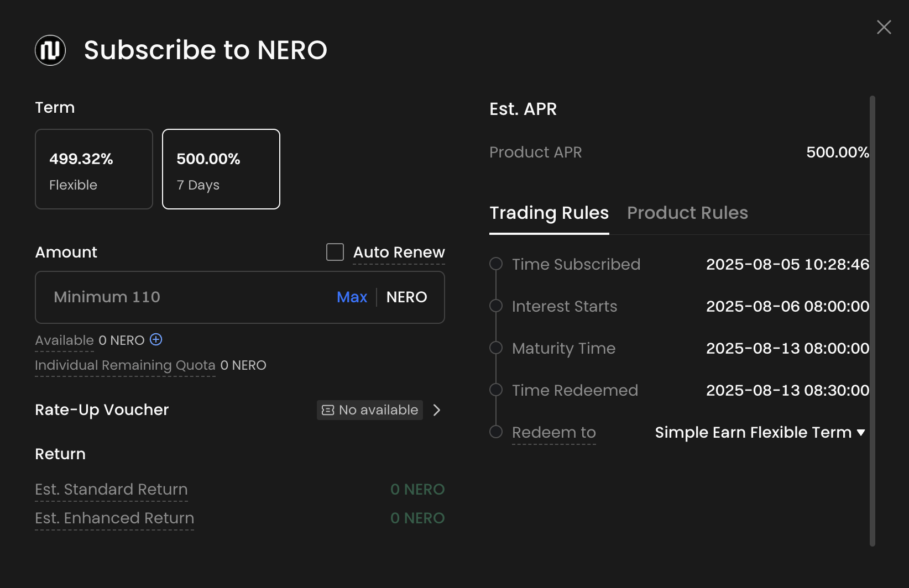Image resolution: width=909 pixels, height=588 pixels.
Task: Click the 2025-08-05 10:28:46 subscribed time
Action: point(787,264)
